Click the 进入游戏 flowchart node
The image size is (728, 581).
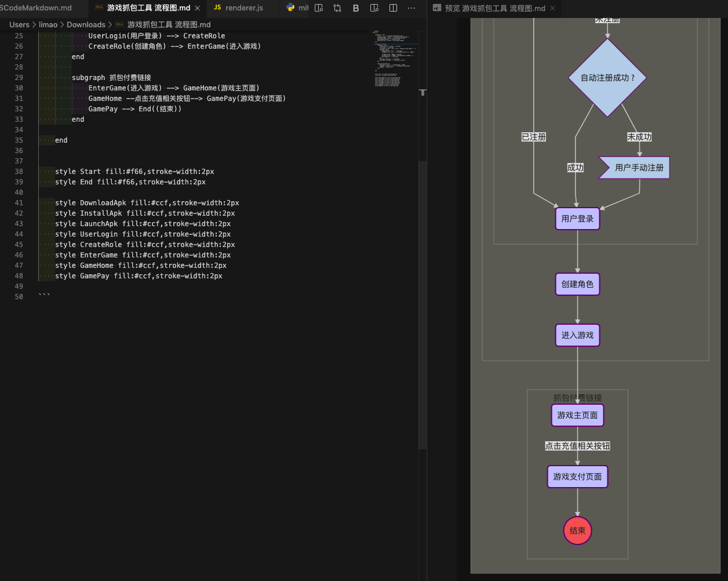click(577, 335)
